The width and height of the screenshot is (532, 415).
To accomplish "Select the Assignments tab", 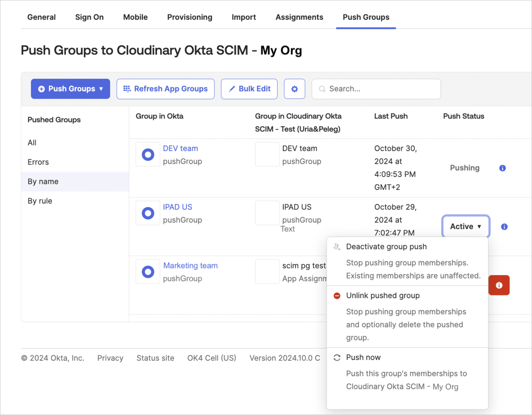I will coord(300,17).
